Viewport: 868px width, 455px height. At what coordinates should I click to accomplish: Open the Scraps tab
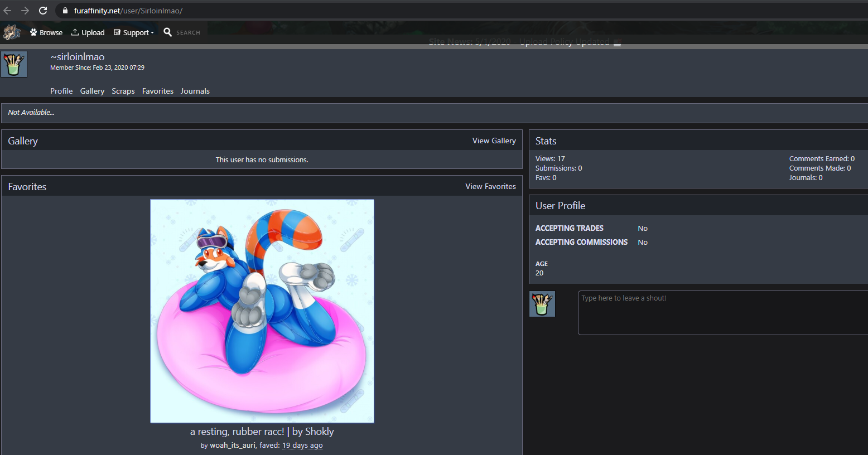click(123, 91)
